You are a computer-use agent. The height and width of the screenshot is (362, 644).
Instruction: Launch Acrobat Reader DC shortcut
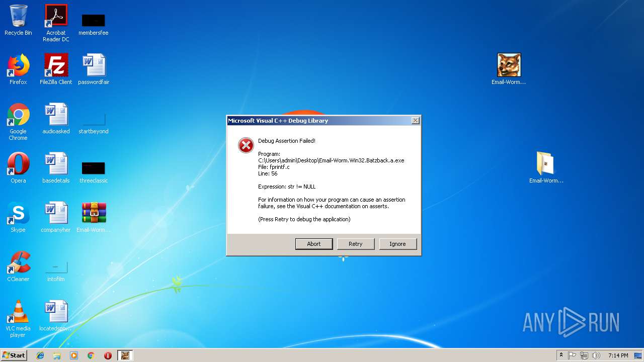(x=56, y=23)
